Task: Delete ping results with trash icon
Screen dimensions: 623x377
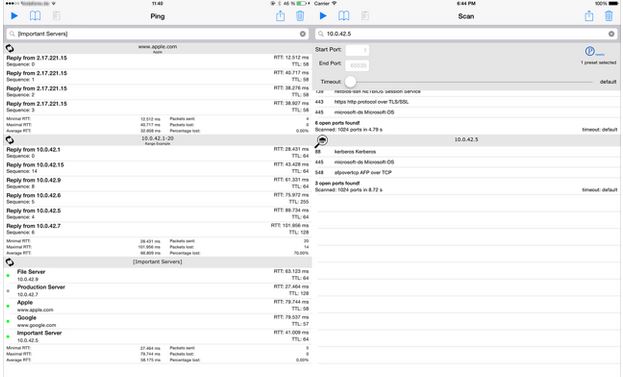Action: [300, 16]
